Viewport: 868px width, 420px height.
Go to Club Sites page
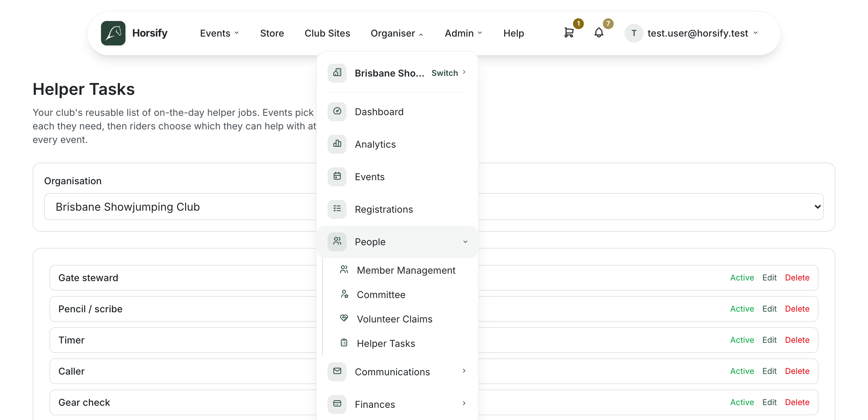(x=327, y=33)
